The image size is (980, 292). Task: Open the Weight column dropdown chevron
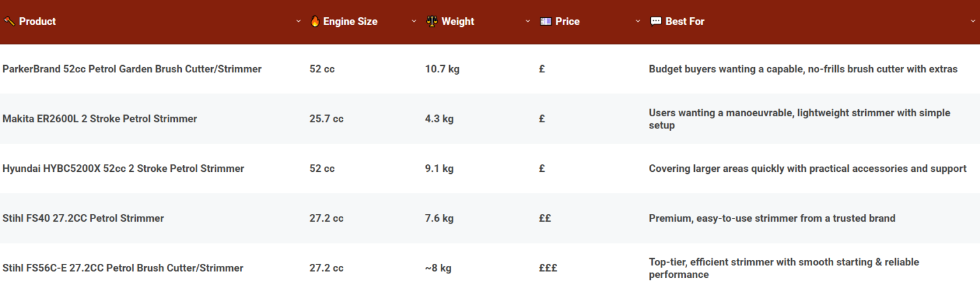point(528,21)
